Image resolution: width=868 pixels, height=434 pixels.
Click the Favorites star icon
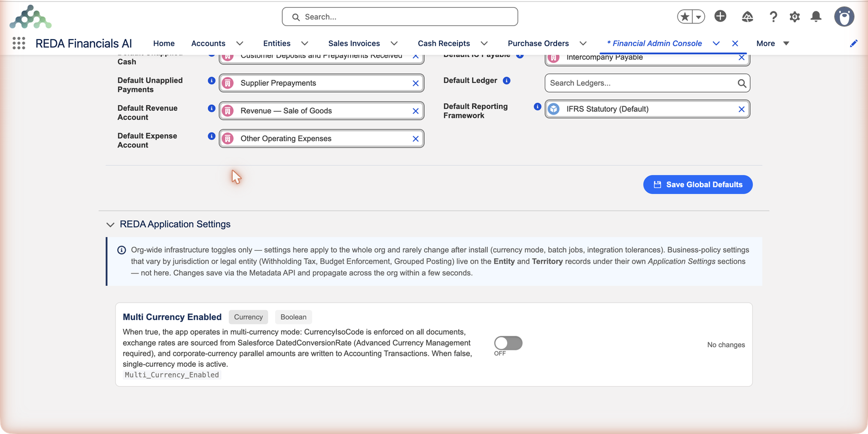(685, 17)
